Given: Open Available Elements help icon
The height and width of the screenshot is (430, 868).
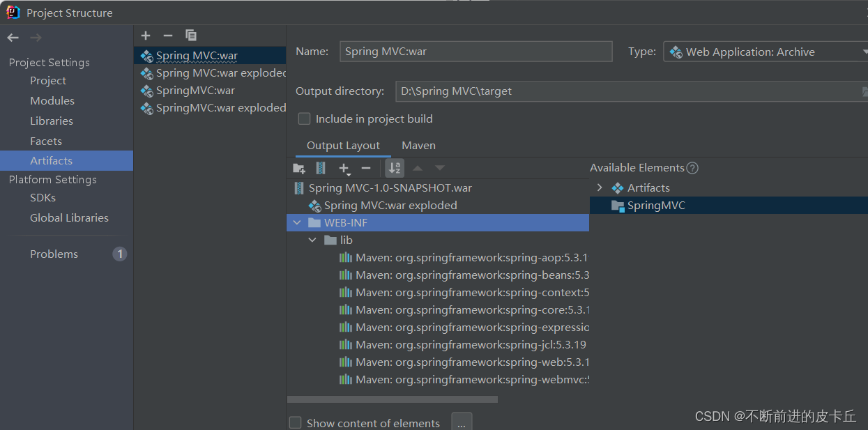Looking at the screenshot, I should click(x=692, y=168).
